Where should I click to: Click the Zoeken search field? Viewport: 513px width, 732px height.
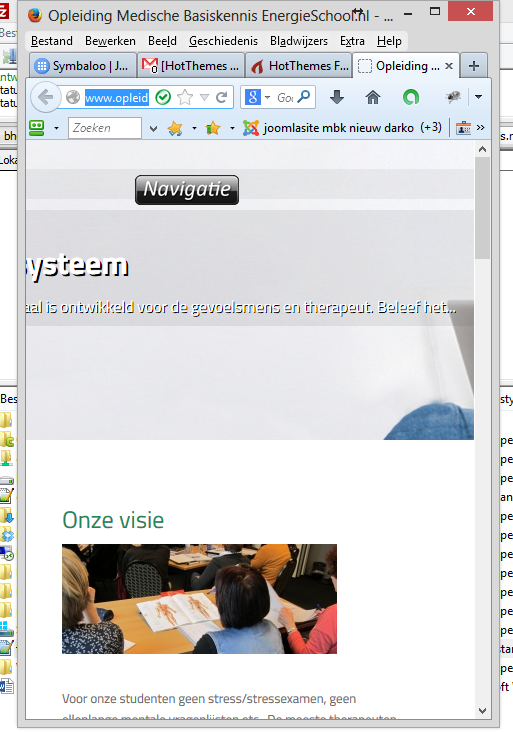click(105, 128)
